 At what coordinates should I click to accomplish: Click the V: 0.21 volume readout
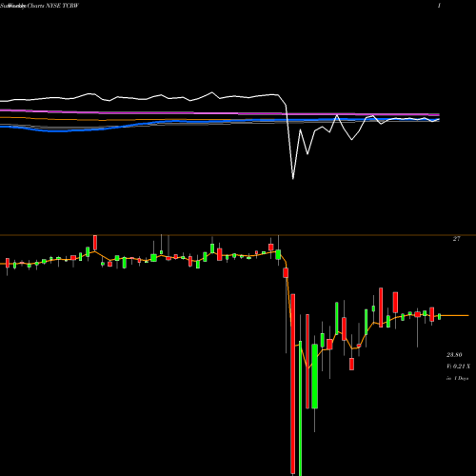(458, 367)
